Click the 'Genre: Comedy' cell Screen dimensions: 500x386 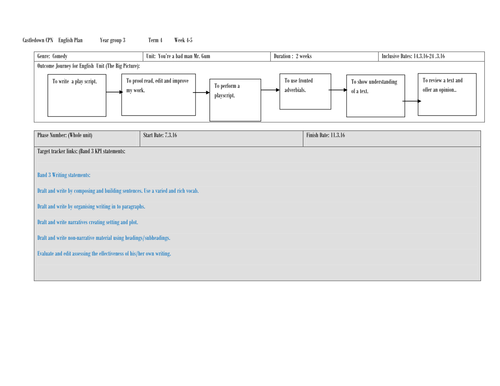coord(88,56)
